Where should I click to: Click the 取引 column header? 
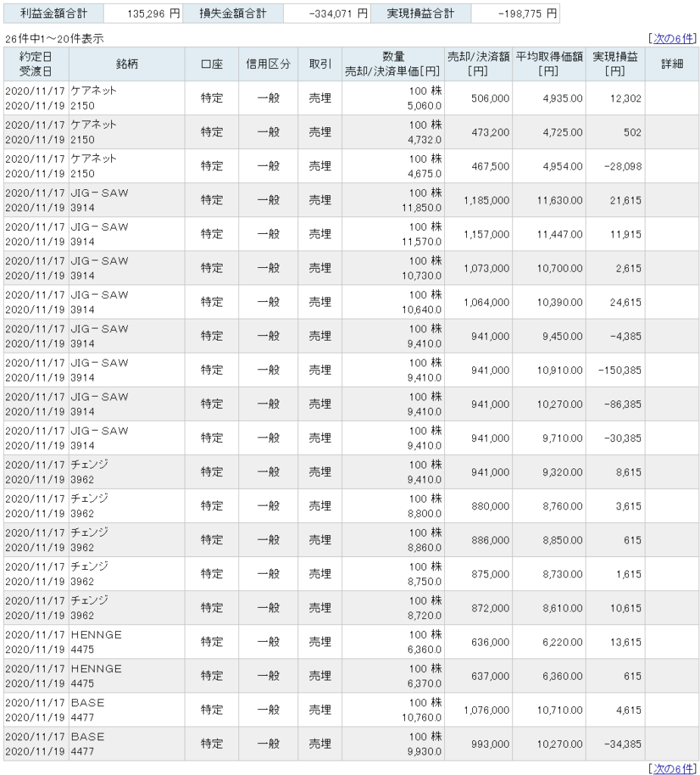pyautogui.click(x=320, y=64)
